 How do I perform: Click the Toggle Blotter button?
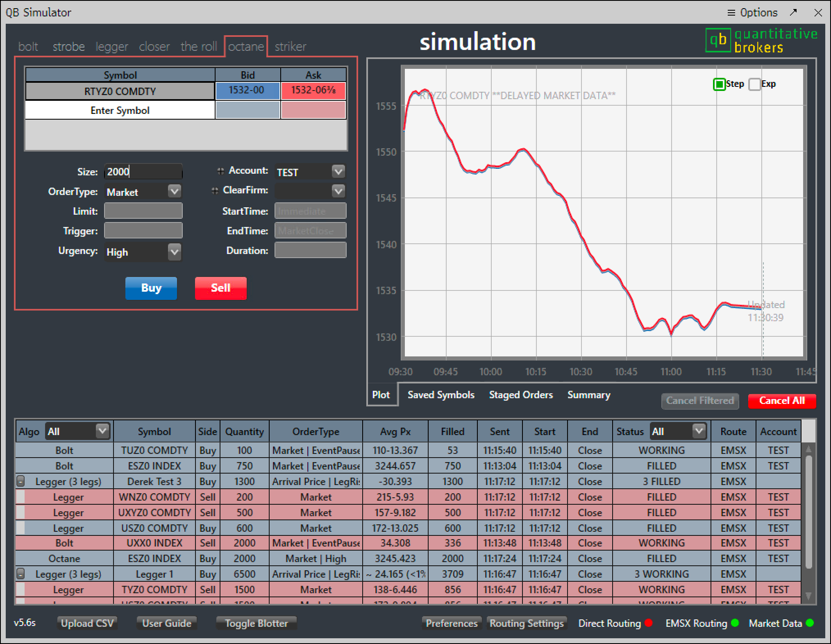(257, 623)
